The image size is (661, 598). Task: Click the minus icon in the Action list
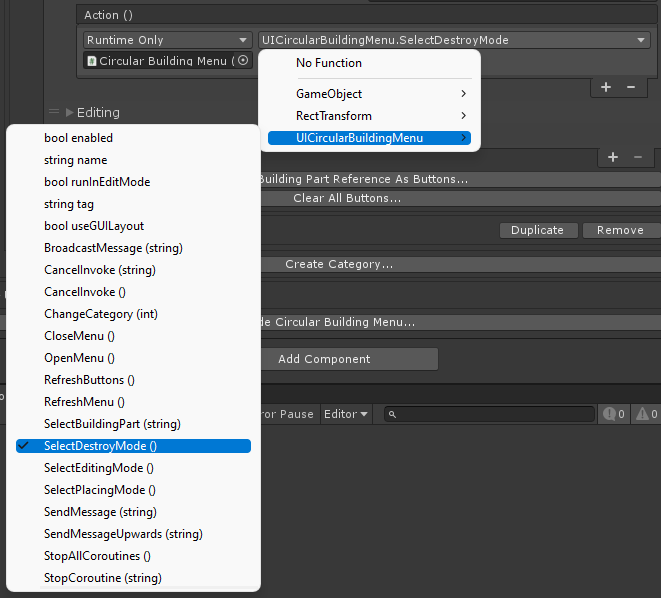click(x=631, y=87)
